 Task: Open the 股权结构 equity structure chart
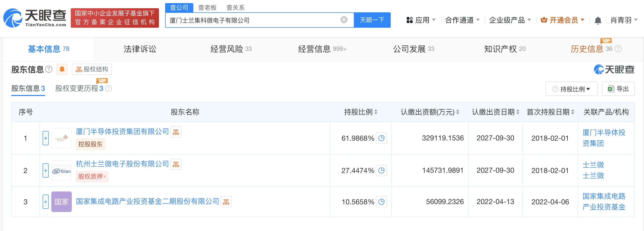(x=92, y=69)
